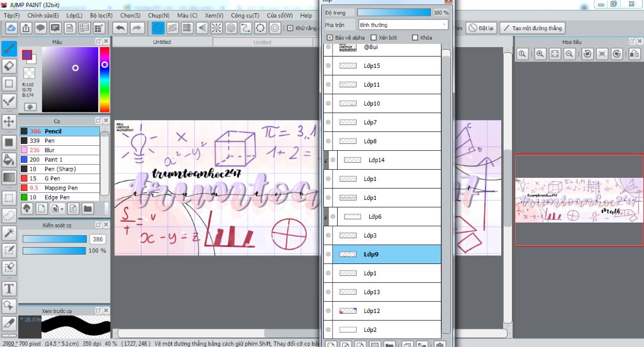This screenshot has width=644, height=347.
Task: Select the G Pen brush in list
Action: [x=60, y=179]
